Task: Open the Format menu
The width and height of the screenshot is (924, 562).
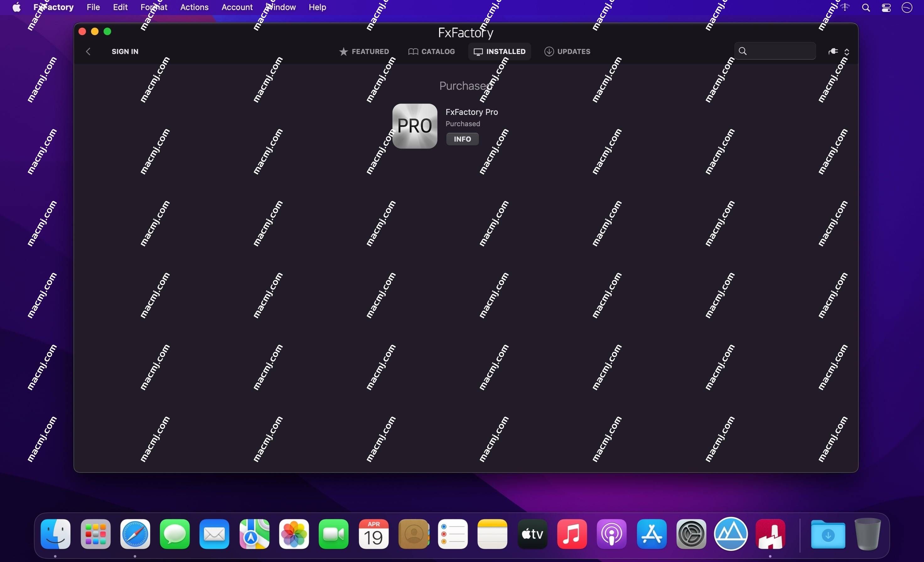Action: click(x=154, y=7)
